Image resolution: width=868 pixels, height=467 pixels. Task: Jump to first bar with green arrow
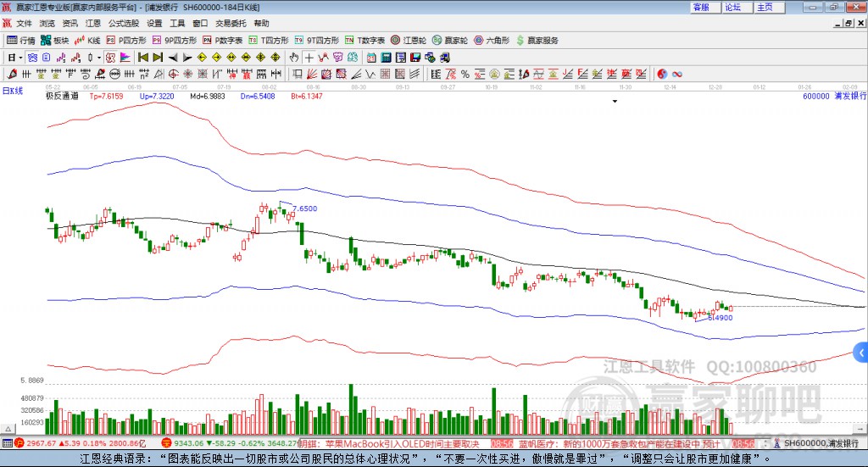(x=142, y=58)
